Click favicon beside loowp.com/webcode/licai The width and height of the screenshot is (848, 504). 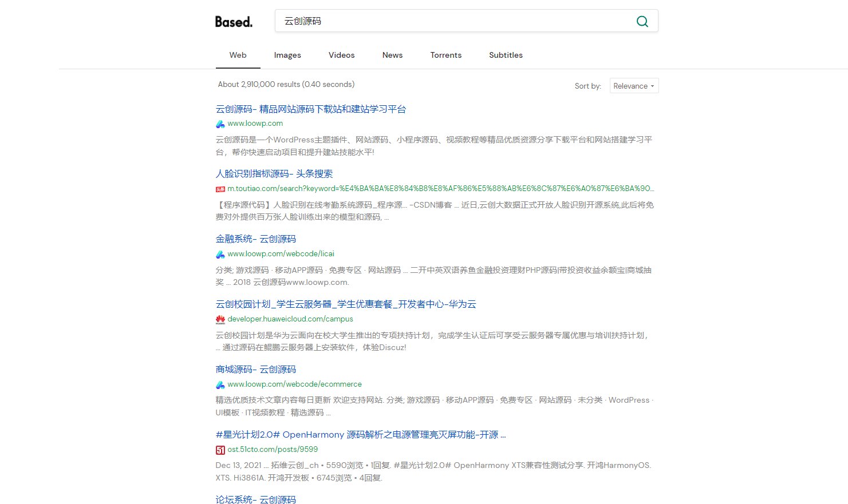[220, 254]
